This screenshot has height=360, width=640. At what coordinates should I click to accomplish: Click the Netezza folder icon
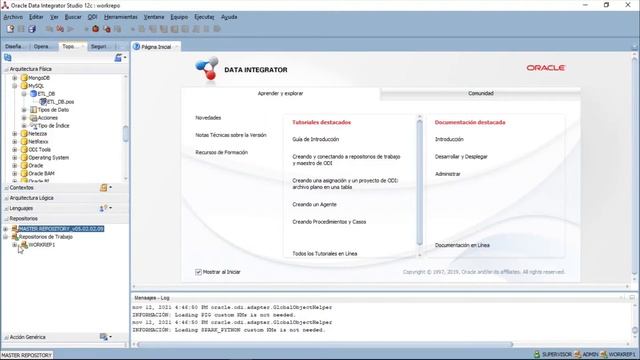(x=24, y=133)
